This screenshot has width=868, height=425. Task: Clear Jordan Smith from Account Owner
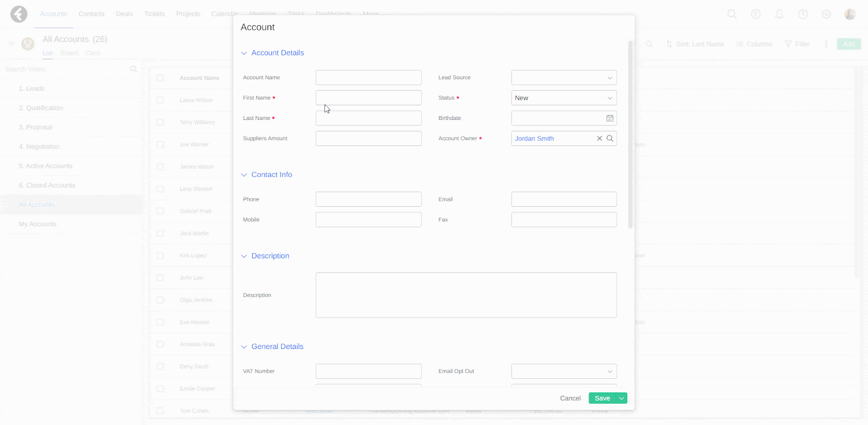tap(599, 138)
